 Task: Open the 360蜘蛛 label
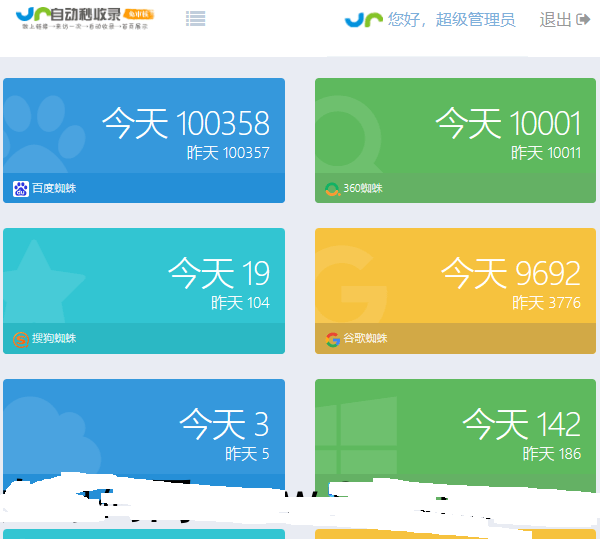(363, 188)
